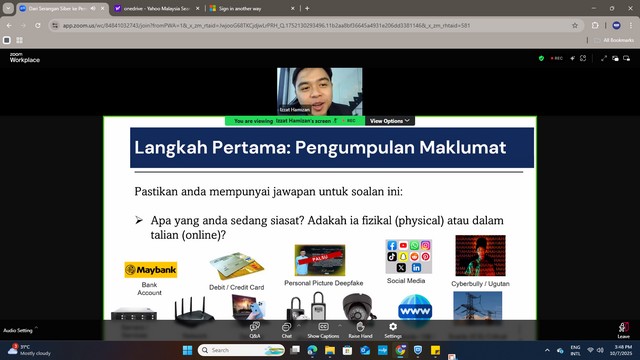This screenshot has width=640, height=360.
Task: Click the rightmost Zoom screen layout icon
Action: point(627,58)
